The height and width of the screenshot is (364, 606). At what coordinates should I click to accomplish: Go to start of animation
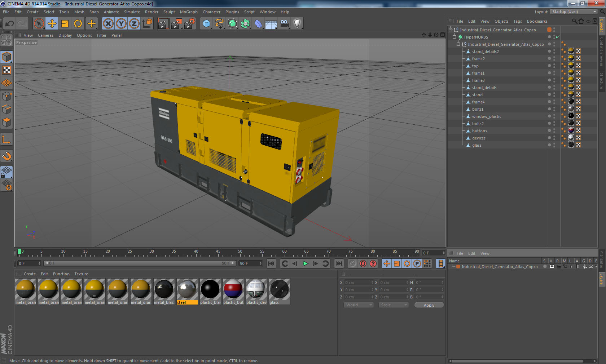point(271,263)
